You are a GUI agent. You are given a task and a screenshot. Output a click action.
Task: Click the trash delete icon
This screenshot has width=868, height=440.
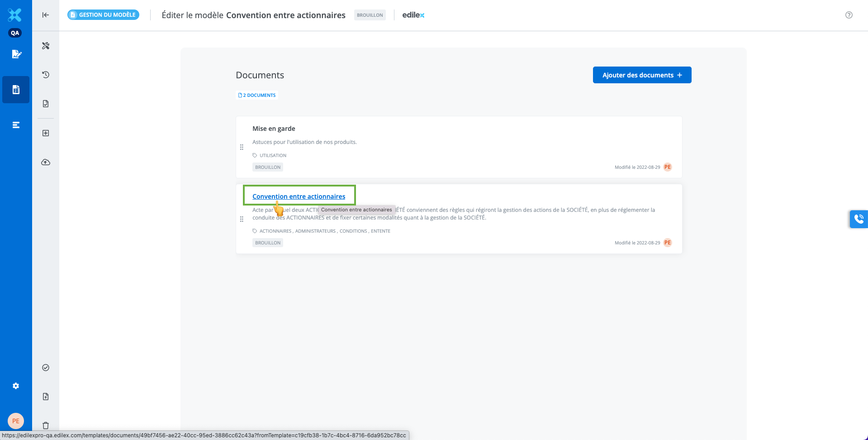click(46, 426)
